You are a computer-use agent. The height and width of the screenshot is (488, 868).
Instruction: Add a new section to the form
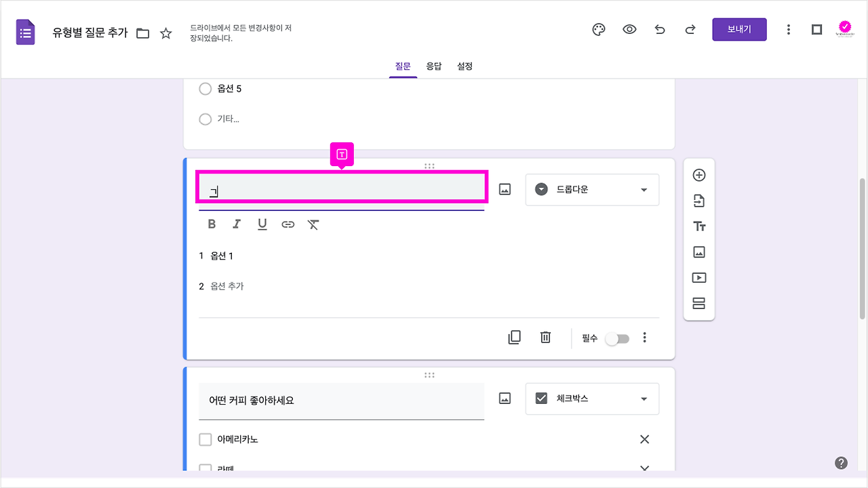698,303
